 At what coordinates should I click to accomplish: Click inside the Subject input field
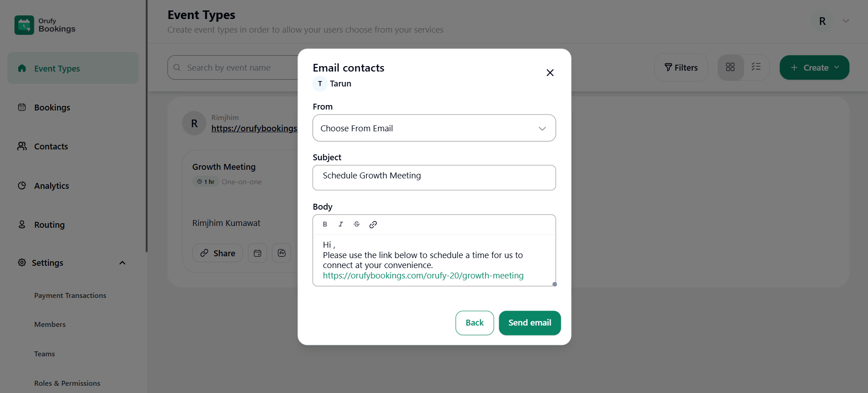434,177
